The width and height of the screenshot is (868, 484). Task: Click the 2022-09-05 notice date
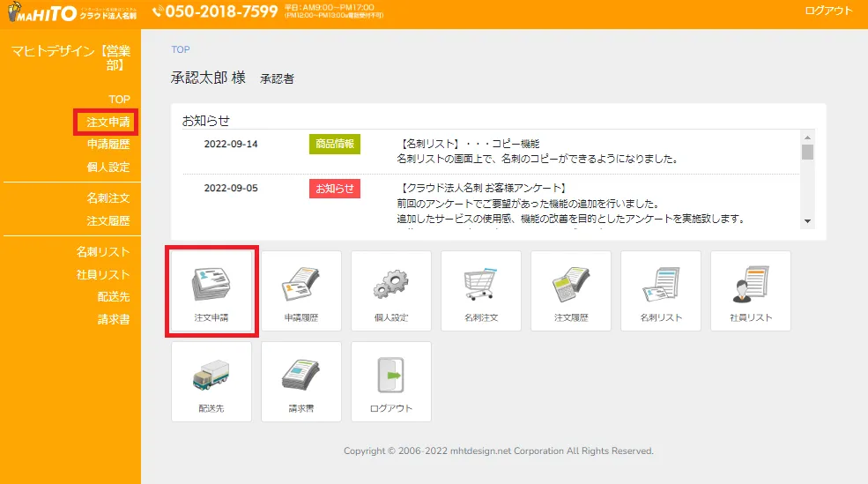[x=231, y=189]
